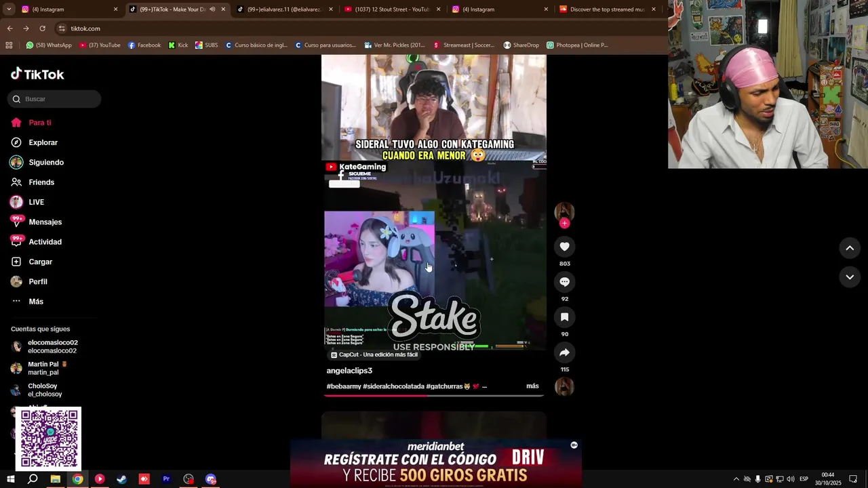Click the TikTok logo
This screenshot has width=868, height=488.
click(x=37, y=74)
